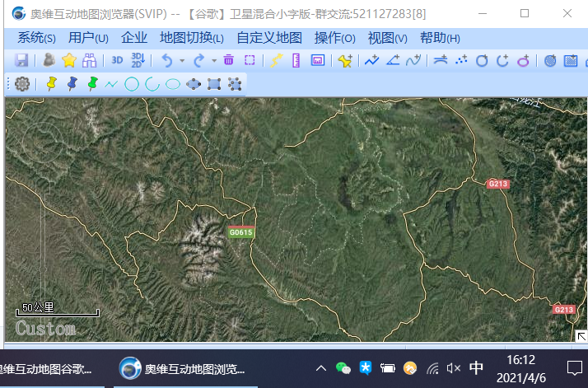The width and height of the screenshot is (588, 388).
Task: Click the blue redo arrow
Action: coord(199,60)
